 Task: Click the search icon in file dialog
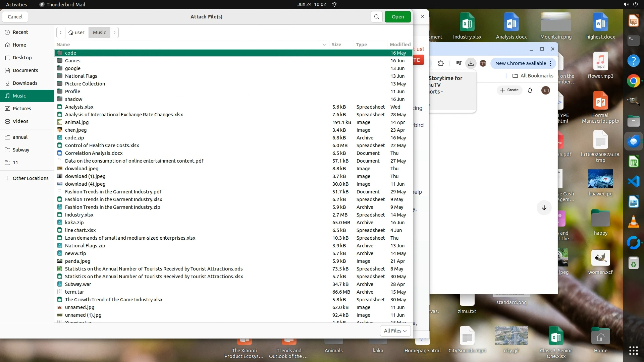(376, 17)
